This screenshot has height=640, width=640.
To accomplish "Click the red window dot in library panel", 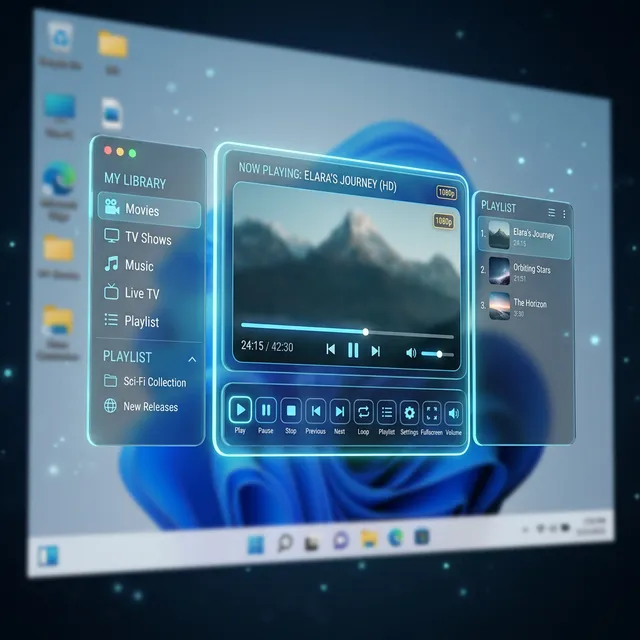I will (x=108, y=150).
